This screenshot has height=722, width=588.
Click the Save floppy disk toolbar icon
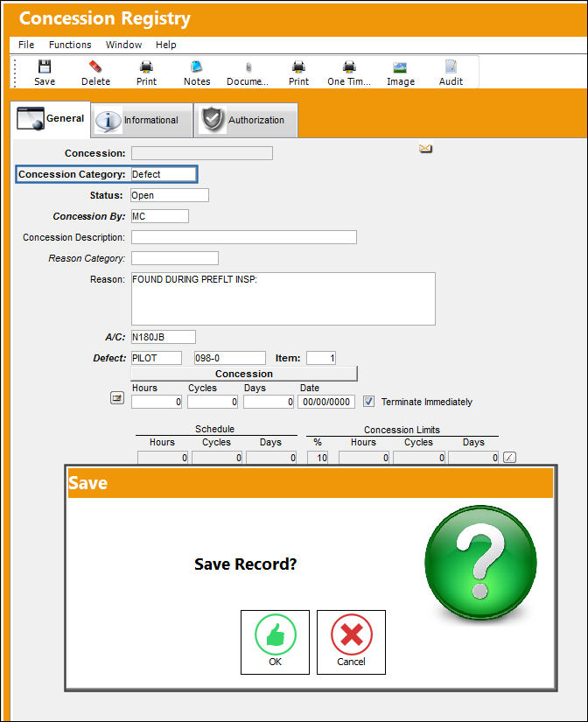(45, 67)
